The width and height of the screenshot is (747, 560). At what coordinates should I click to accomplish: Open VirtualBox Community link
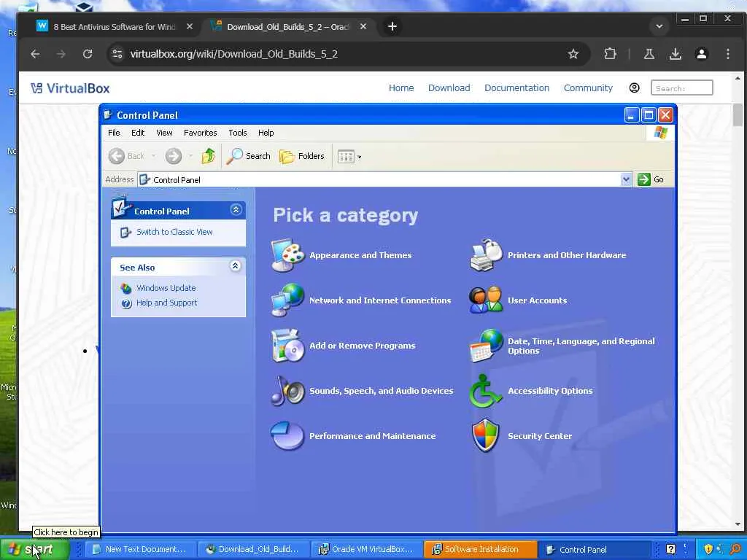tap(588, 88)
